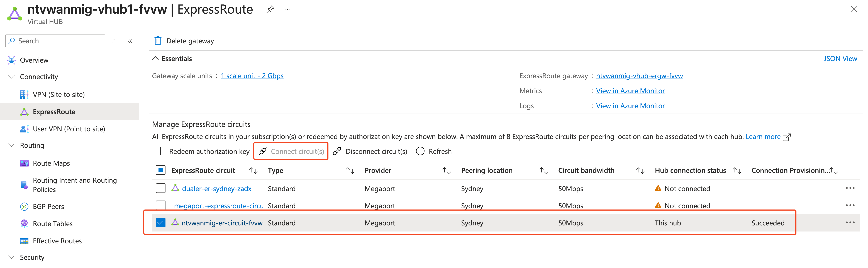The image size is (868, 268).
Task: Sort by Hub connection status column
Action: point(737,170)
